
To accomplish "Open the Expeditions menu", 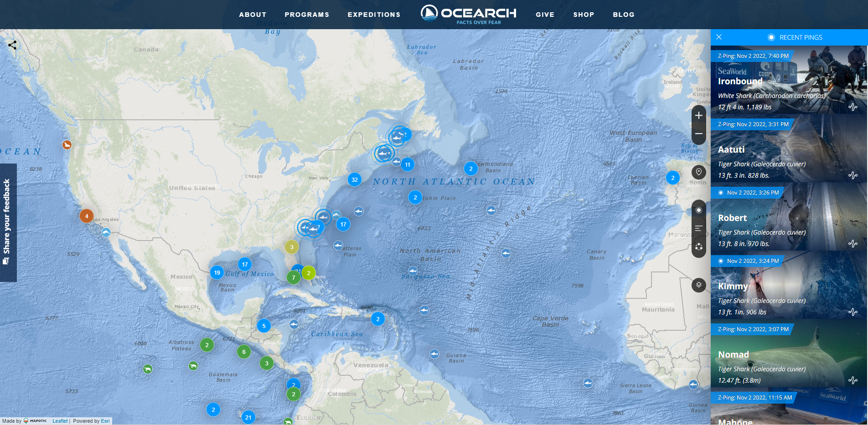I will (374, 15).
